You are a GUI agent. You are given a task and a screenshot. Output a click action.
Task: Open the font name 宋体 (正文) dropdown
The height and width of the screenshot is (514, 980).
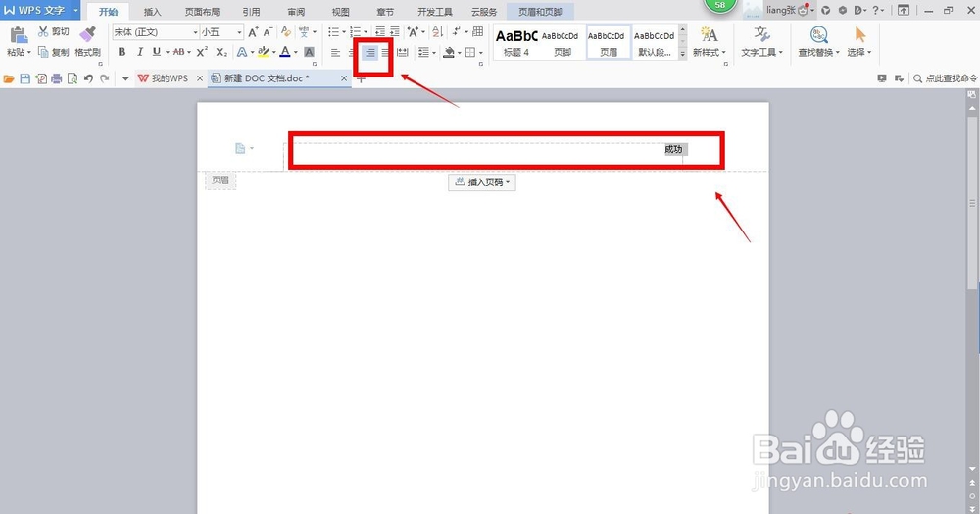click(x=196, y=32)
